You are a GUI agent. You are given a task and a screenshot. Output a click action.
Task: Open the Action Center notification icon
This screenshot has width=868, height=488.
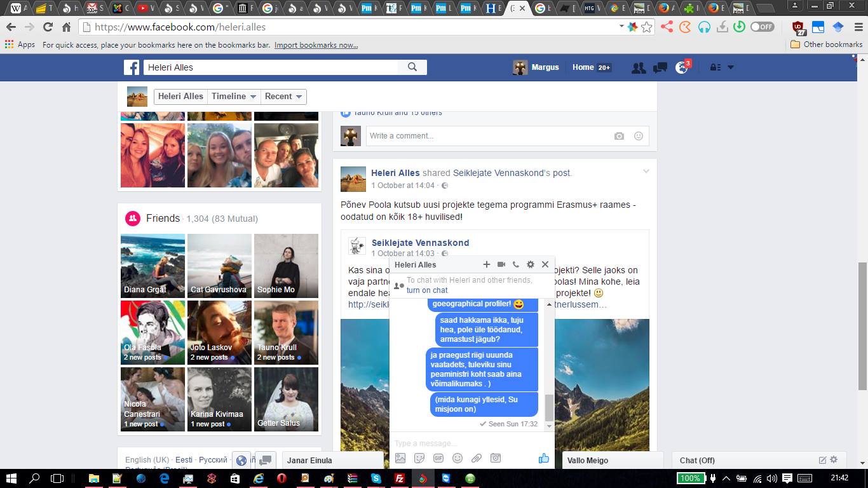(x=787, y=478)
